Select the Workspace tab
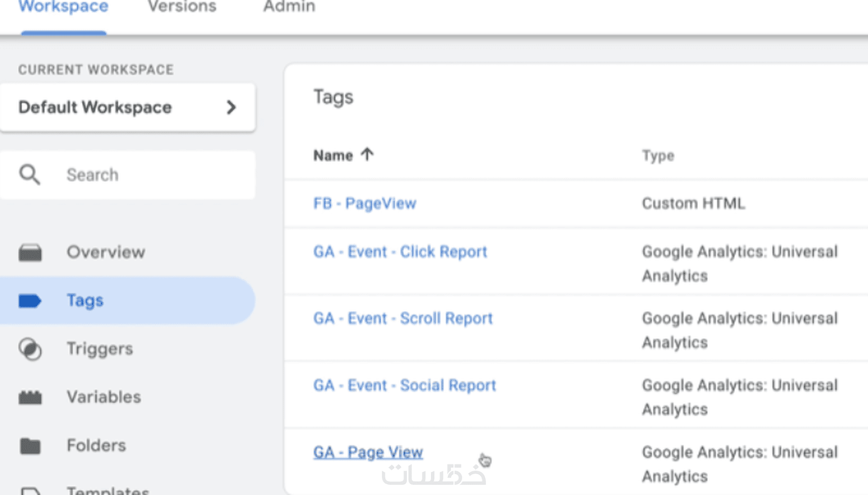This screenshot has height=495, width=868. 63,7
